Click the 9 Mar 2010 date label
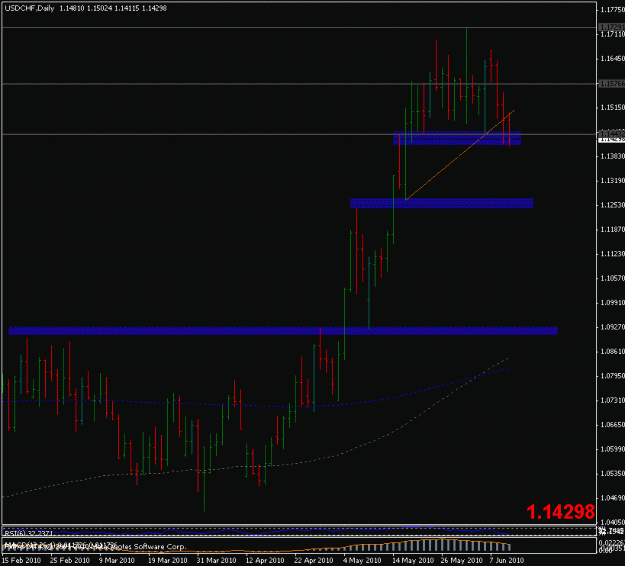This screenshot has height=566, width=625. (117, 560)
